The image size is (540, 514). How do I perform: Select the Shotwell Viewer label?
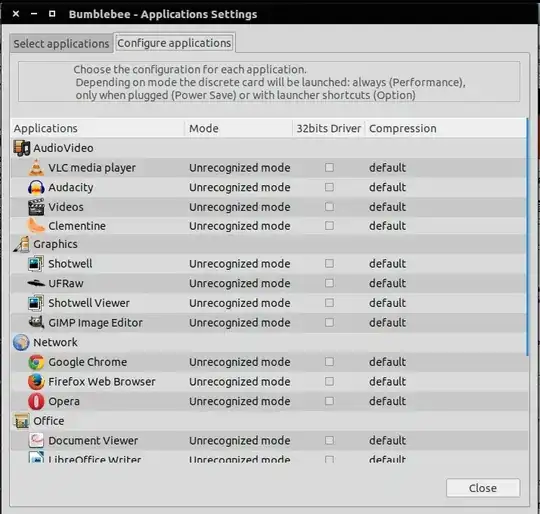click(89, 303)
